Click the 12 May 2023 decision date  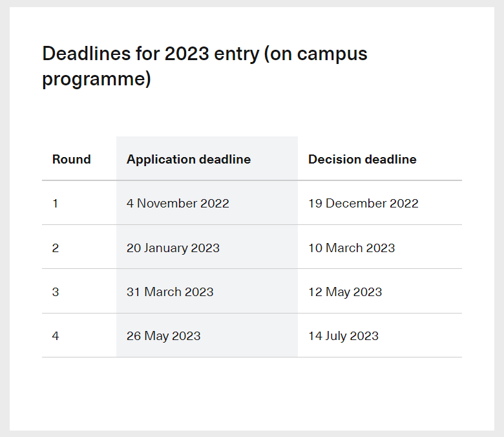click(x=345, y=292)
